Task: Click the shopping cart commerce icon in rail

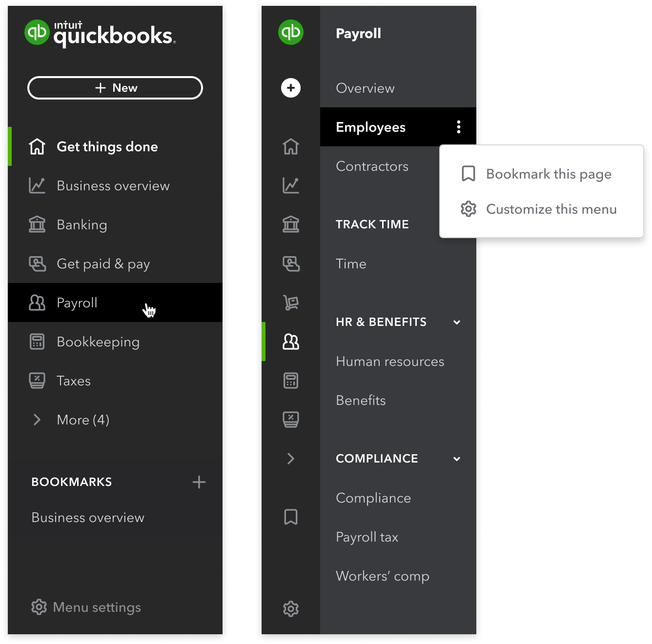Action: tap(291, 302)
